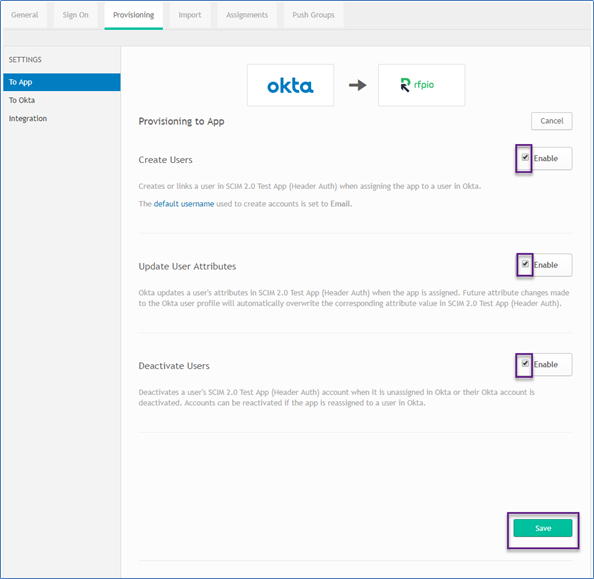The height and width of the screenshot is (579, 594).
Task: Toggle Enable checkbox for Update User Attributes
Action: click(x=525, y=264)
